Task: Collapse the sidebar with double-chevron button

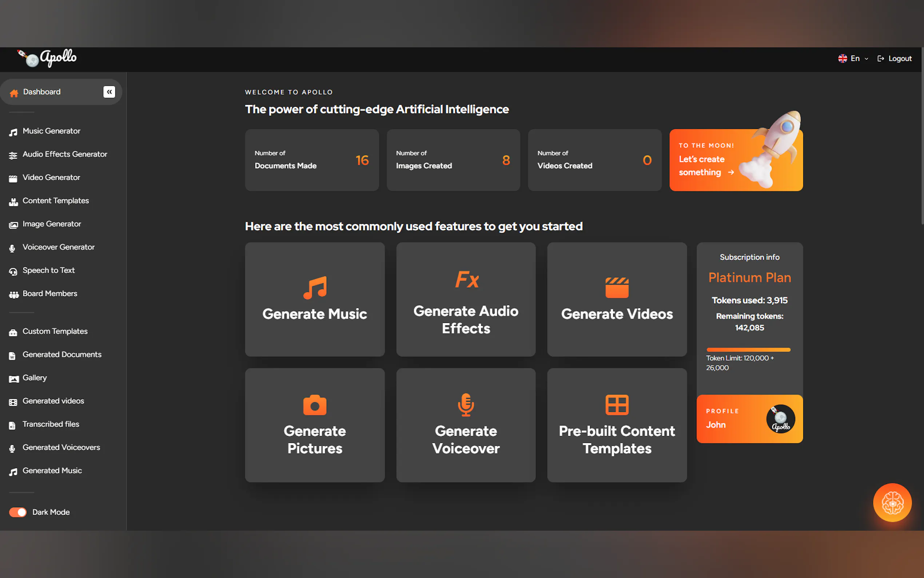Action: [109, 92]
